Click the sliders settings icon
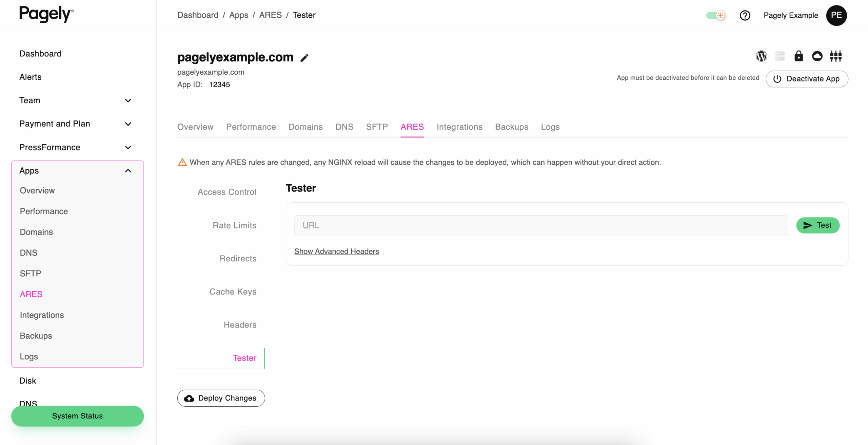868x445 pixels. [836, 56]
